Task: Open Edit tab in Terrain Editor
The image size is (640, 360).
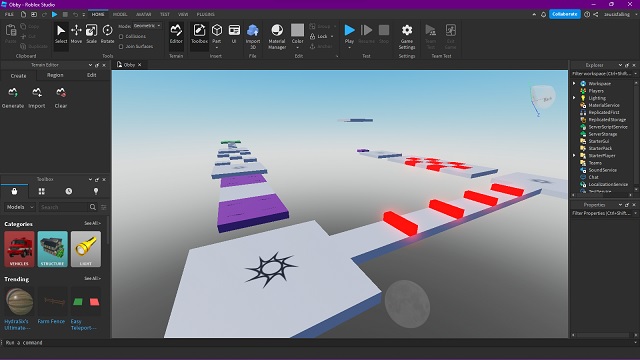Action: click(x=91, y=75)
